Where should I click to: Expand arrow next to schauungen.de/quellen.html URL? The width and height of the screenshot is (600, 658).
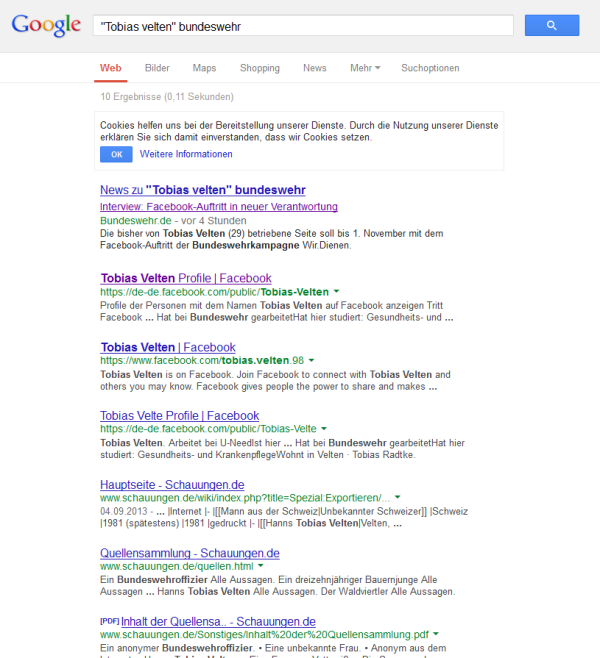[x=261, y=566]
